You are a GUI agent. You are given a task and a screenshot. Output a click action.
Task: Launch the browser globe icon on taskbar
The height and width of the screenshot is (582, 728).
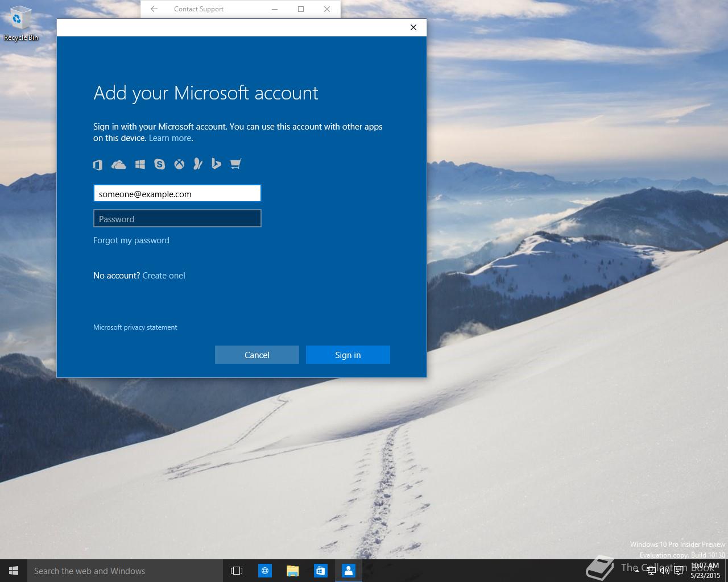(265, 571)
